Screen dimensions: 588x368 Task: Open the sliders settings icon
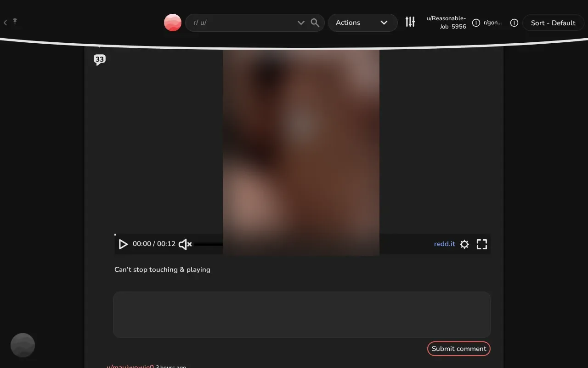410,22
